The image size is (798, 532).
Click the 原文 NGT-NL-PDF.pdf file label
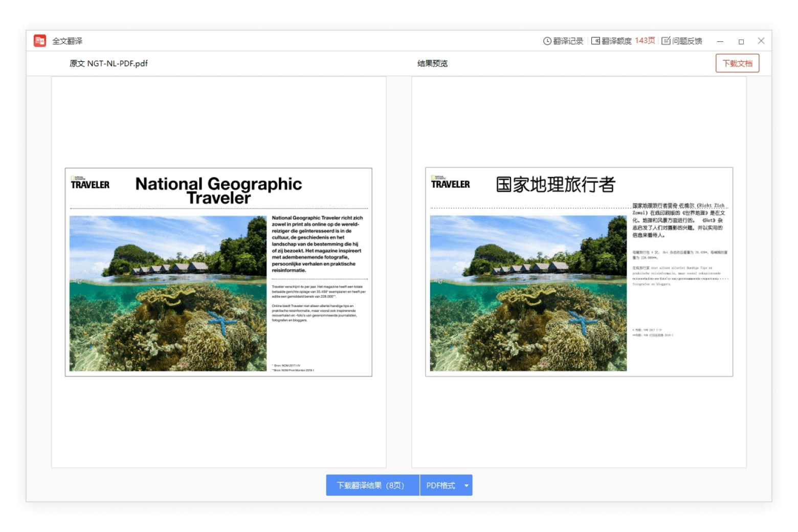click(108, 63)
